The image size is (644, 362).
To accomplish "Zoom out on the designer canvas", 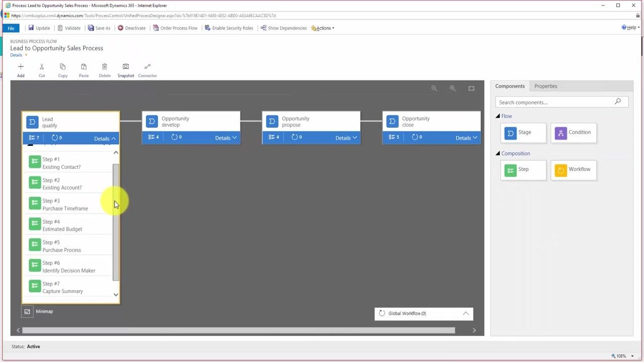I will tap(434, 88).
